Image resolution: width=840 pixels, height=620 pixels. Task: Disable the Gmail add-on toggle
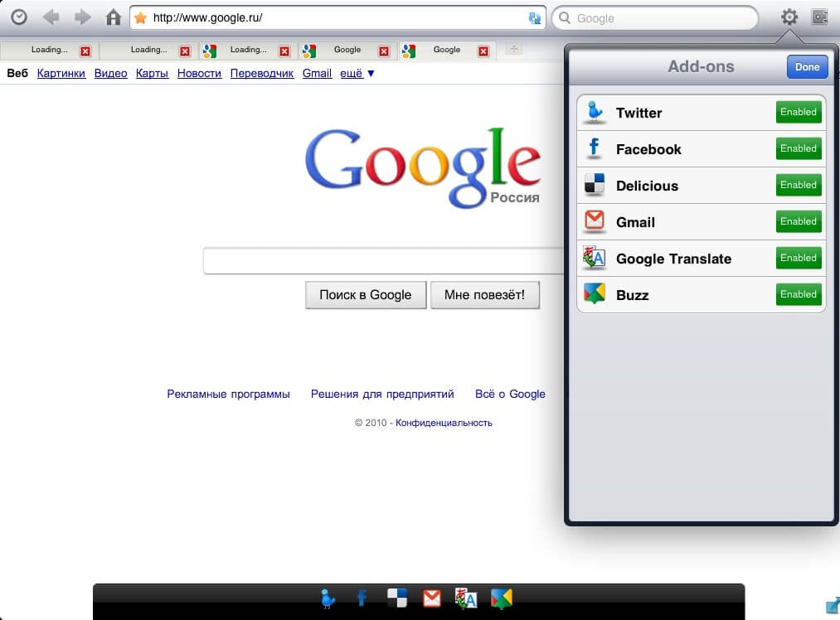[799, 221]
